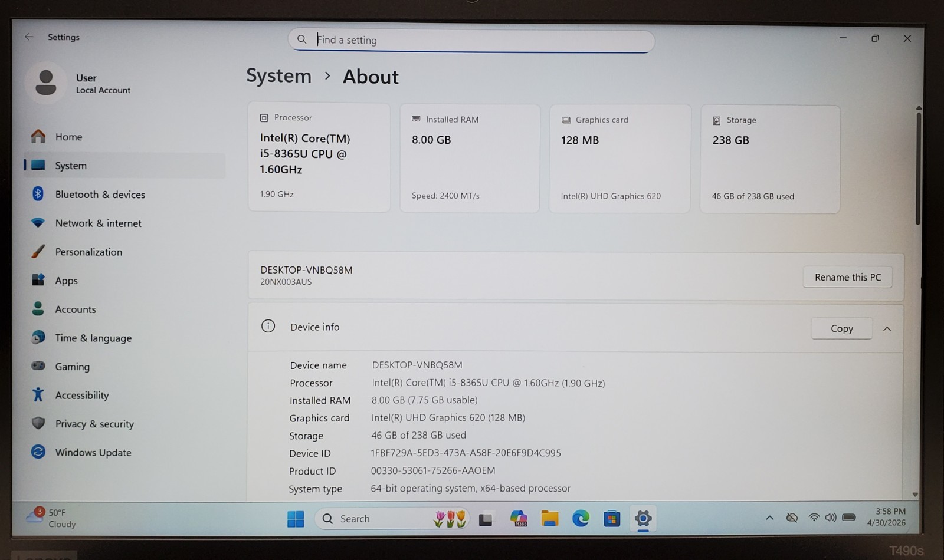944x560 pixels.
Task: Click the scrollbar down arrow
Action: point(915,495)
